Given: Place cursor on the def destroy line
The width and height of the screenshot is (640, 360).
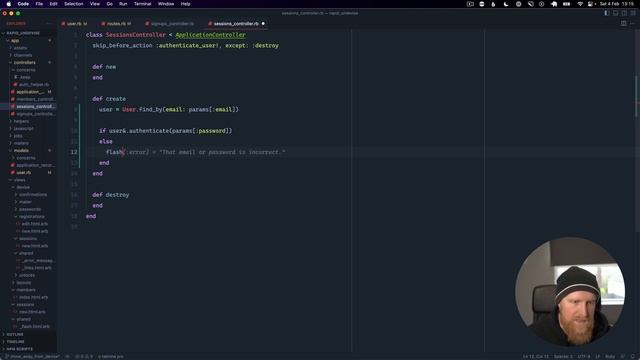Looking at the screenshot, I should (x=111, y=195).
